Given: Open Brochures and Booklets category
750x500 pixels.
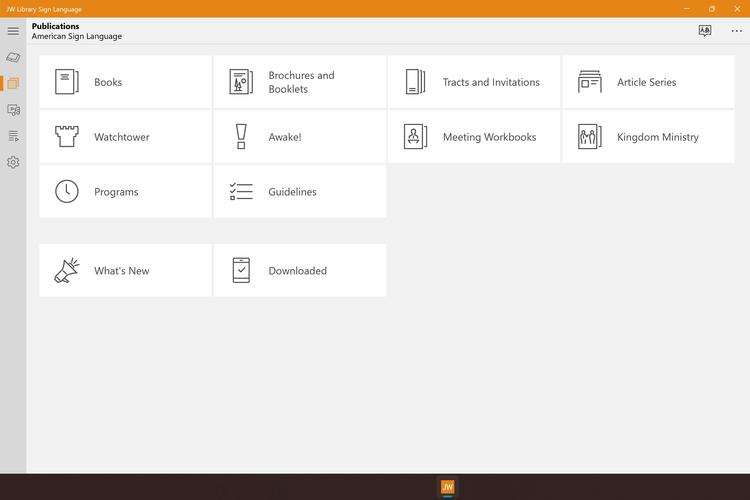Looking at the screenshot, I should (299, 82).
